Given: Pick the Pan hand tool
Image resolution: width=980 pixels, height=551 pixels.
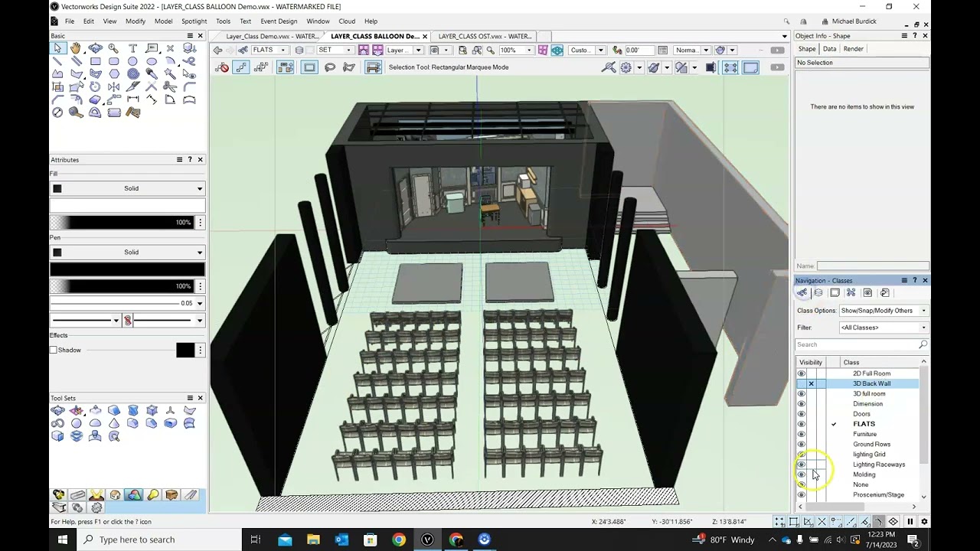Looking at the screenshot, I should [76, 48].
